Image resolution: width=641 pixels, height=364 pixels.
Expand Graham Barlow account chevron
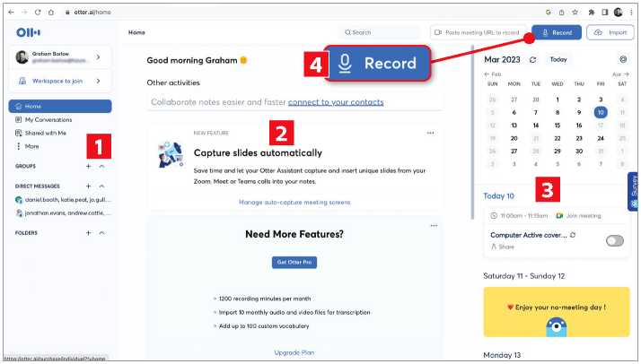[98, 56]
